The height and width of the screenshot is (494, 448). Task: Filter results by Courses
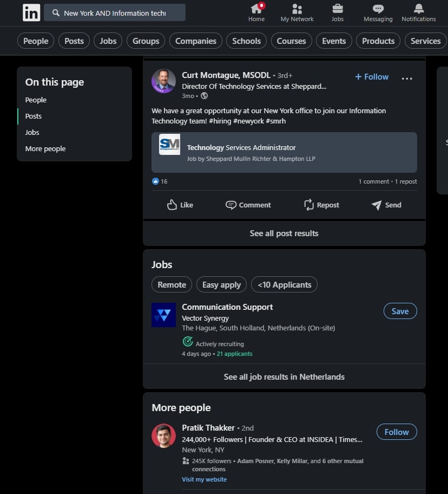point(291,41)
